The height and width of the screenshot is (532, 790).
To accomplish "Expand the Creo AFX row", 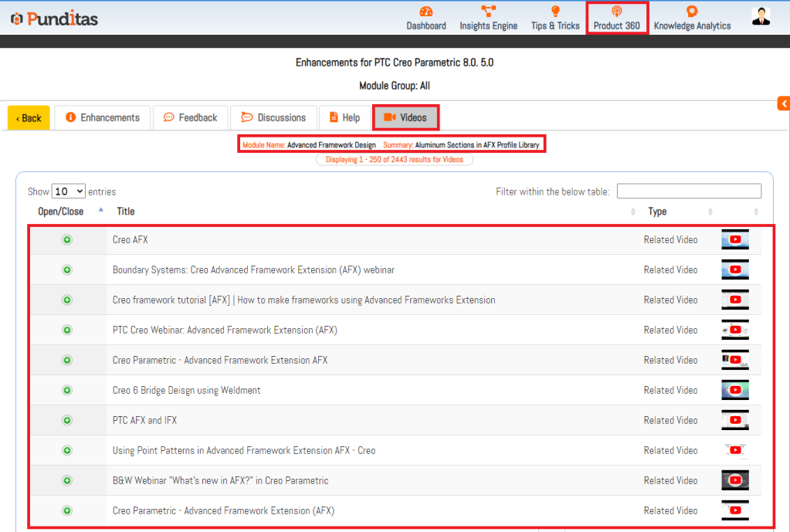I will 67,240.
